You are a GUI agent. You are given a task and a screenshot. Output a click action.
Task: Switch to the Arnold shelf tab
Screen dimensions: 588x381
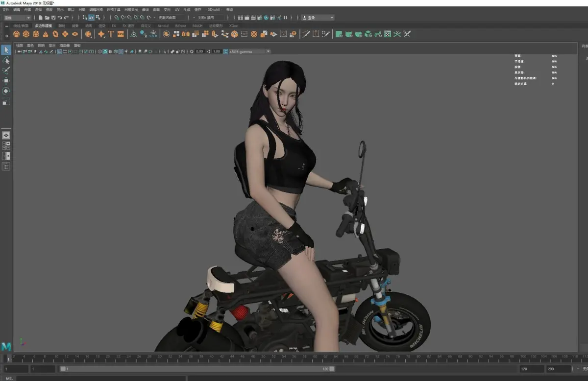coord(163,25)
